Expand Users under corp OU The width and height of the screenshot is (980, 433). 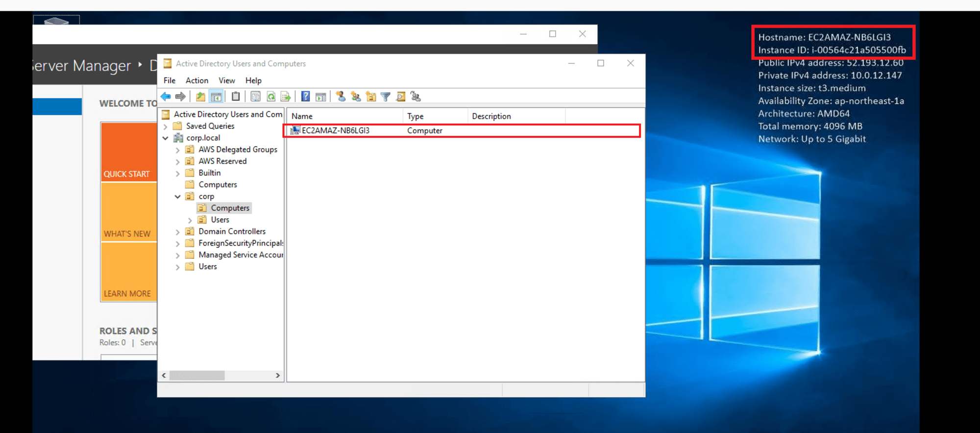(190, 220)
